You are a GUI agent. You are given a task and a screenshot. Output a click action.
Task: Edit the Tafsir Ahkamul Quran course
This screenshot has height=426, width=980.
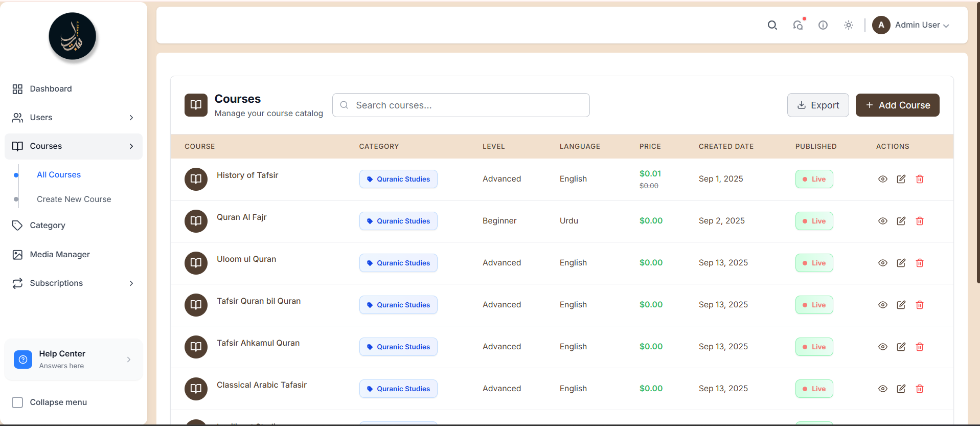tap(901, 347)
